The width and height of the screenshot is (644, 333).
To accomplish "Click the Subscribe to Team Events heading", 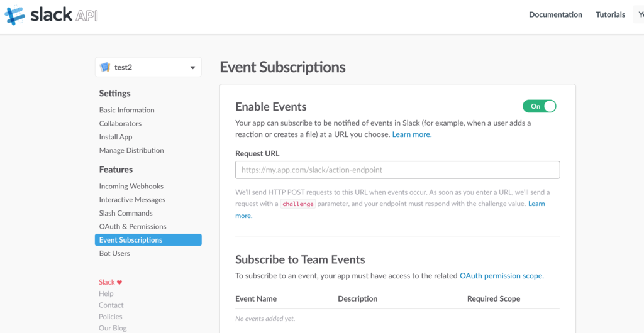I will (x=300, y=259).
